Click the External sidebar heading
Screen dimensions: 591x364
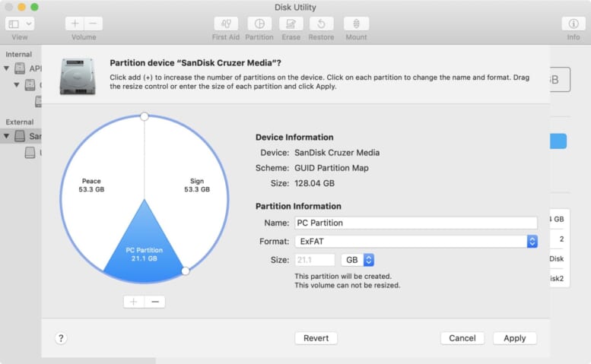tap(20, 122)
